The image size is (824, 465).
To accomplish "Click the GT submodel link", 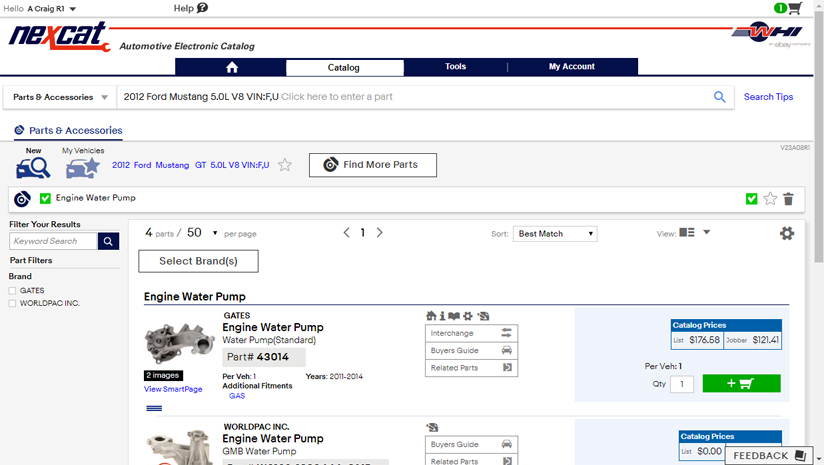I will 200,165.
